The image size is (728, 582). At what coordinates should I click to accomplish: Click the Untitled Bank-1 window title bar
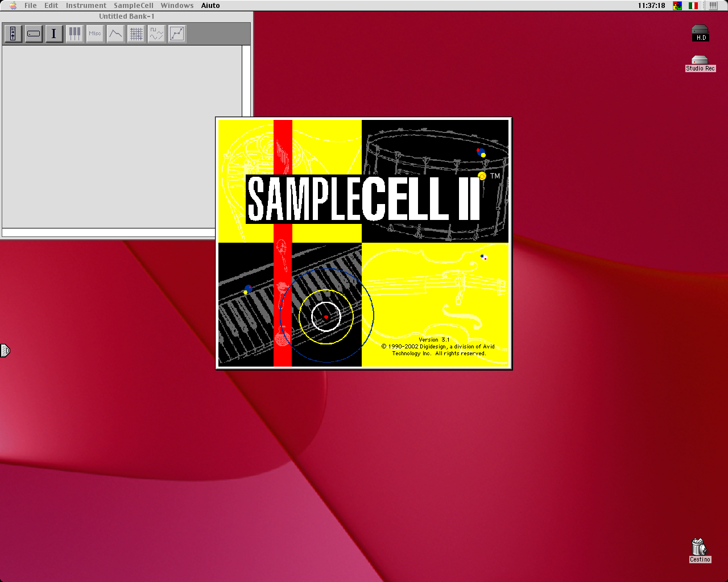(x=126, y=16)
